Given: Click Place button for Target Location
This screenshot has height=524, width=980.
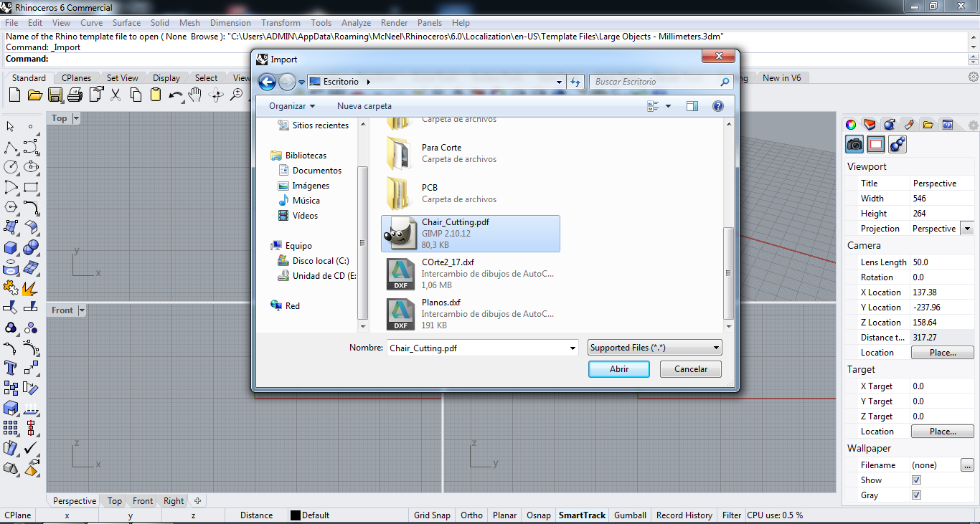Looking at the screenshot, I should tap(943, 432).
